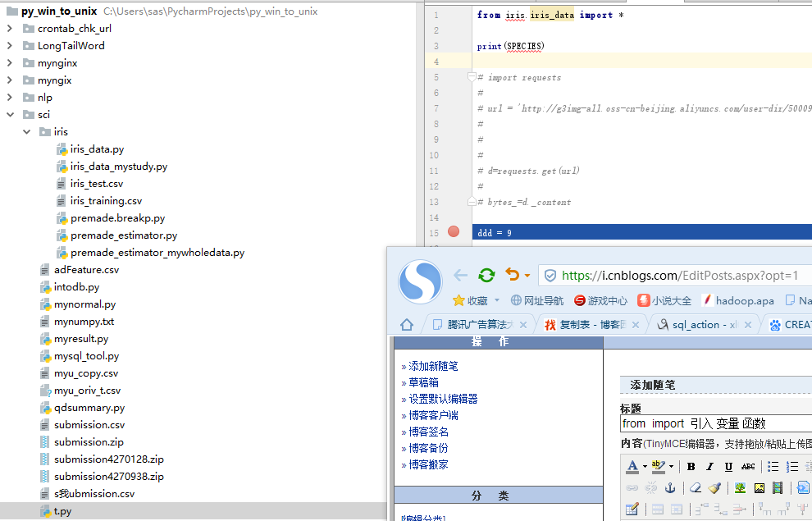Image resolution: width=812 pixels, height=521 pixels.
Task: Open the 博客搬家 link
Action: [x=428, y=464]
